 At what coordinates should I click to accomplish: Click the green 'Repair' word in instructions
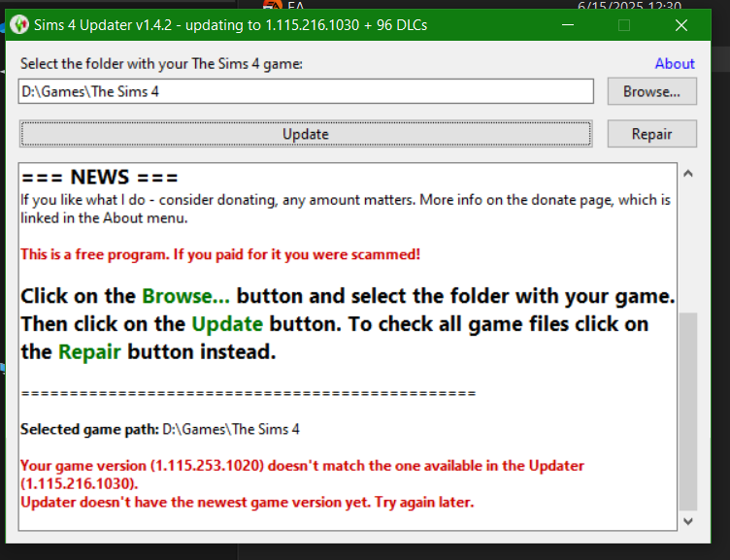[x=89, y=352]
